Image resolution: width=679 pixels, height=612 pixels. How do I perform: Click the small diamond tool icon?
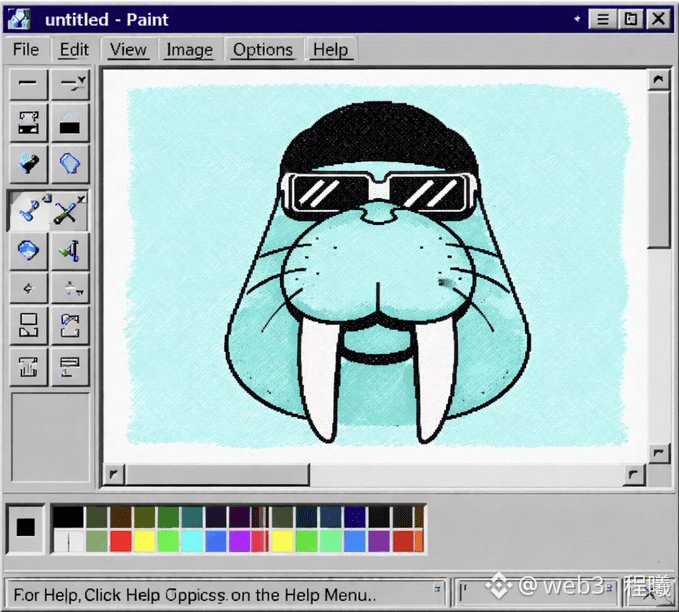pyautogui.click(x=28, y=289)
